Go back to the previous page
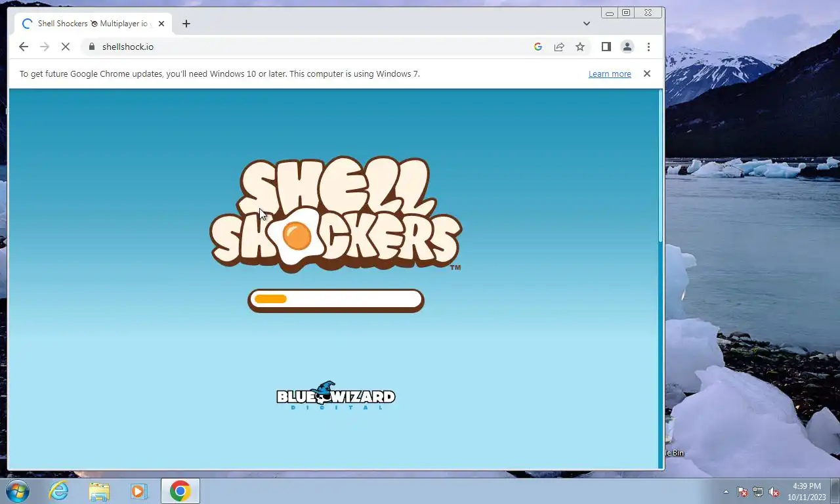The width and height of the screenshot is (840, 504). (24, 47)
